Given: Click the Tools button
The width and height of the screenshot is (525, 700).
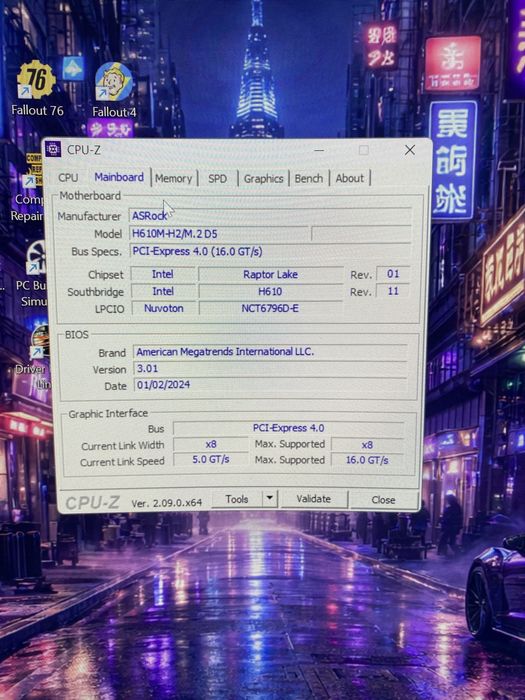Looking at the screenshot, I should 237,499.
